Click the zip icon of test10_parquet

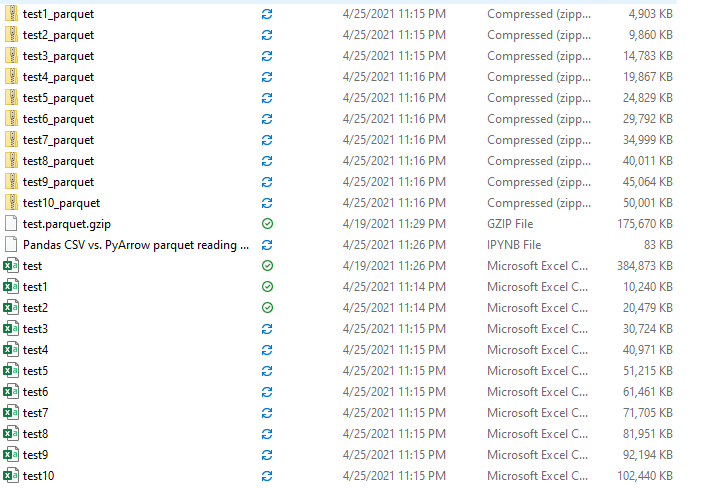coord(11,202)
